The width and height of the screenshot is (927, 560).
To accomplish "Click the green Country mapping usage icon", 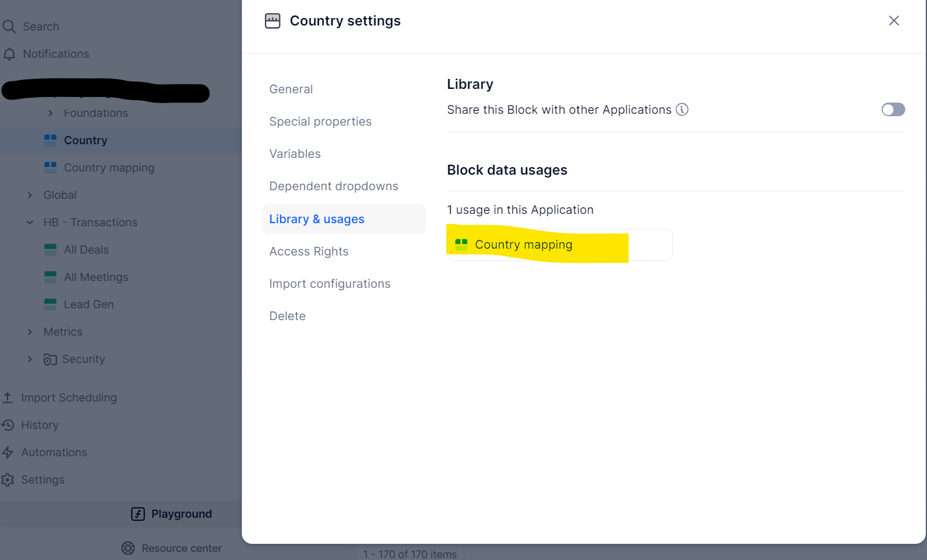I will pyautogui.click(x=461, y=245).
